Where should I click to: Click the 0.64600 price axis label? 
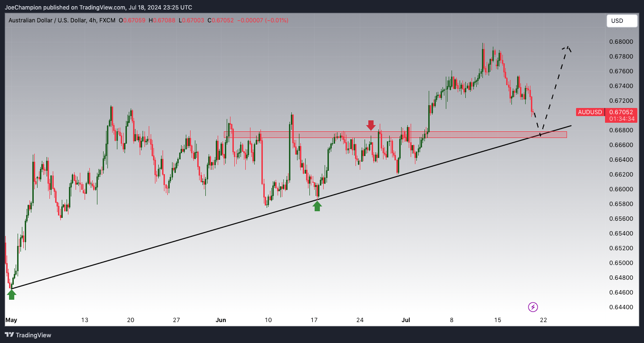tap(621, 293)
